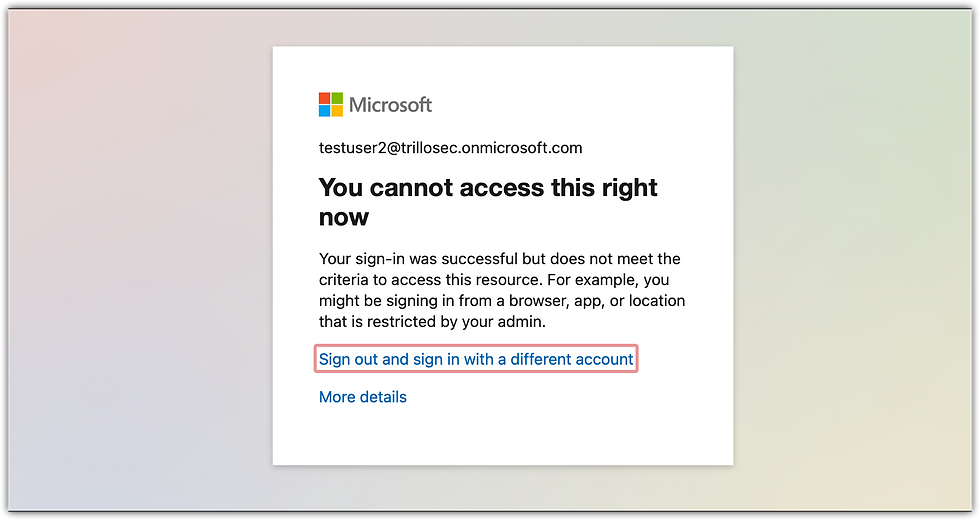Click the Microsoft four-square logo

point(331,104)
